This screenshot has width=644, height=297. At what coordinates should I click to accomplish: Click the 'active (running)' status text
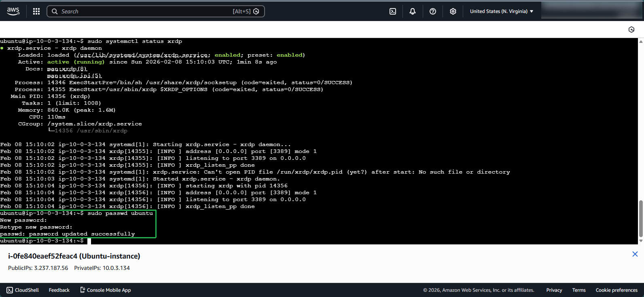[x=76, y=62]
